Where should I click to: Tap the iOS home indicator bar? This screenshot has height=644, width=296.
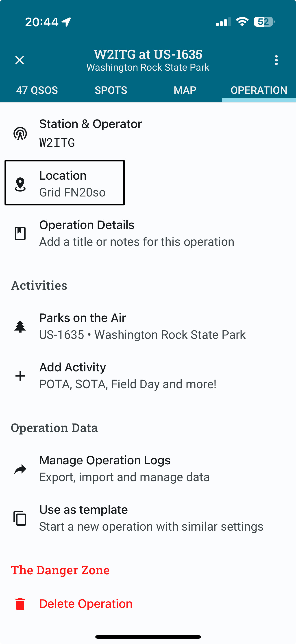click(x=148, y=637)
